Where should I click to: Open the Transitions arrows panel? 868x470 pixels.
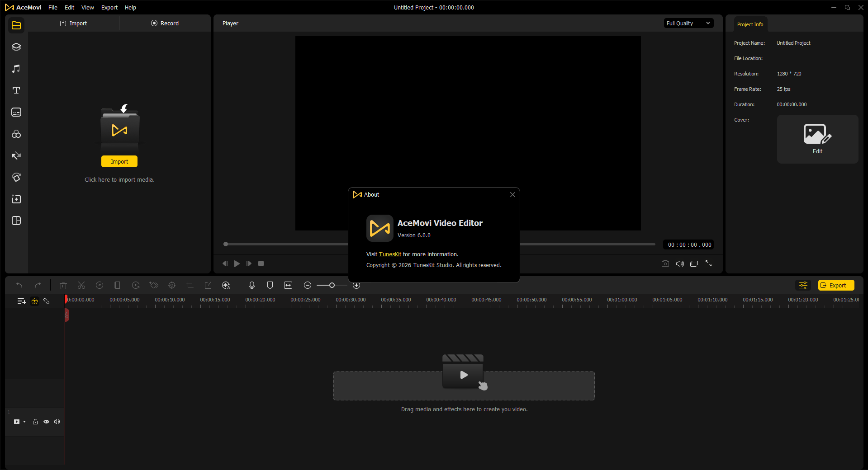[16, 156]
